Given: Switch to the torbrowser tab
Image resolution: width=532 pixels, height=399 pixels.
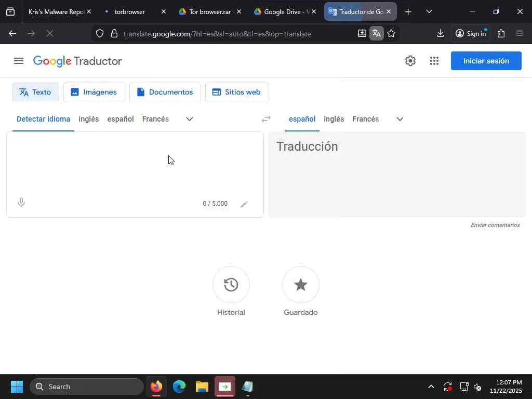Looking at the screenshot, I should (129, 11).
